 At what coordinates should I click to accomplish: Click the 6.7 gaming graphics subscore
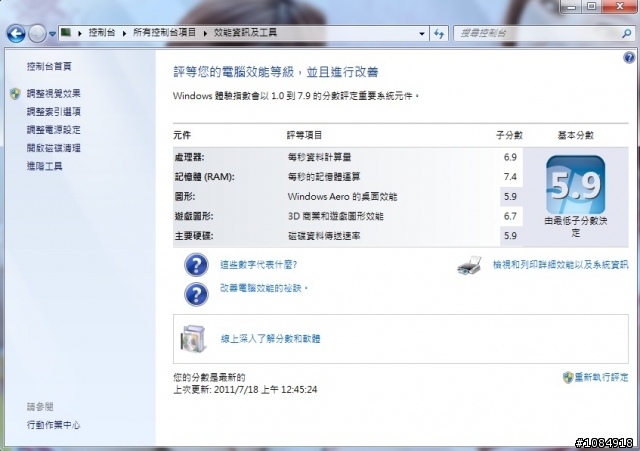[510, 216]
